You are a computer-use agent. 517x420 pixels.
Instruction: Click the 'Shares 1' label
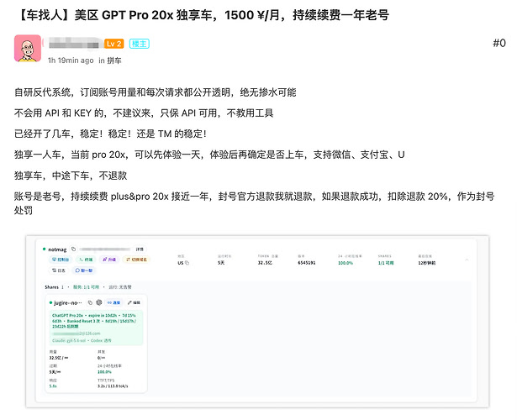coord(54,287)
